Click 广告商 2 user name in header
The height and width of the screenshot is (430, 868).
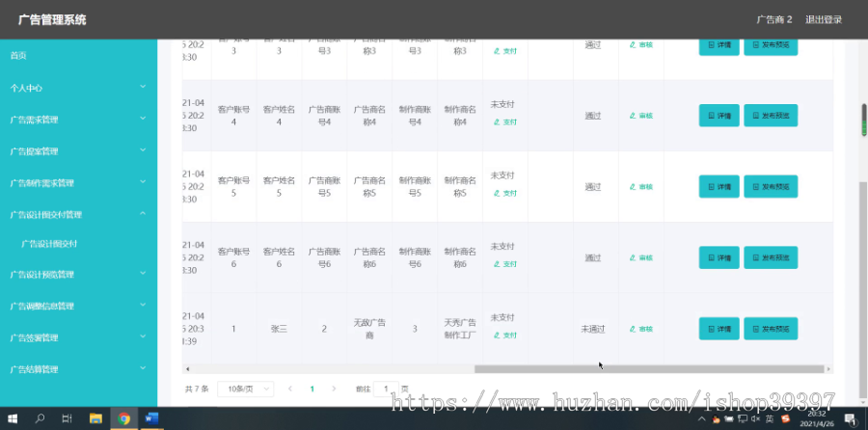(774, 19)
